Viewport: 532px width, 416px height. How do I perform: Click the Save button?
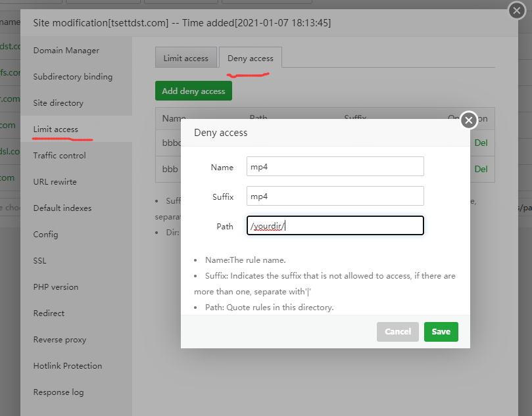[441, 331]
